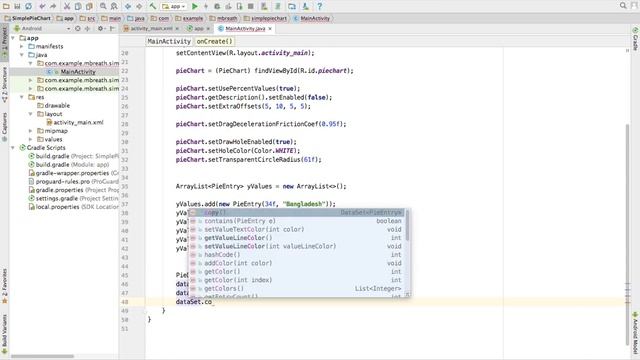Expand the manifests folder
Image resolution: width=640 pixels, height=360 pixels.
(22, 47)
